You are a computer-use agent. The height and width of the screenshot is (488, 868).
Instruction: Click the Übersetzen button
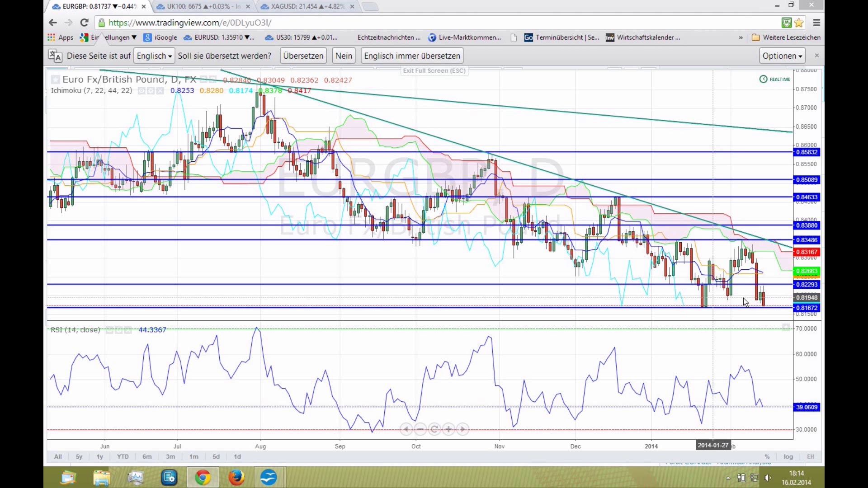tap(303, 56)
